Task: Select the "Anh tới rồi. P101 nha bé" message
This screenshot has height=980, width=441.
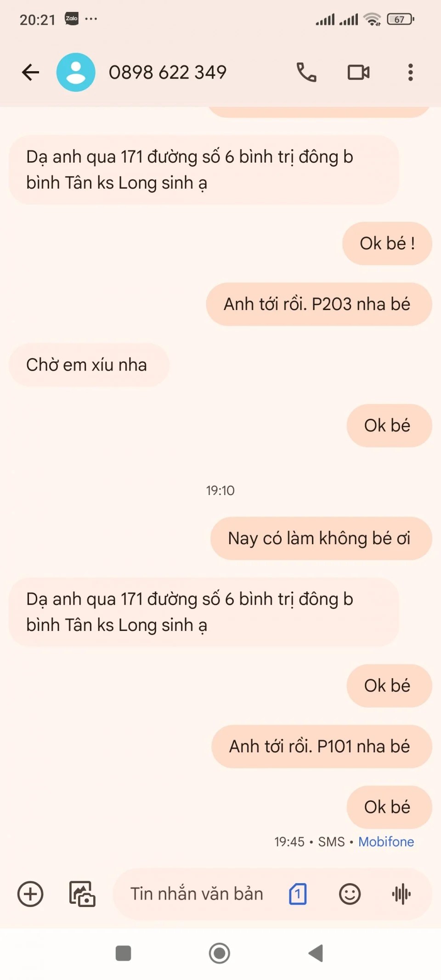Action: (321, 746)
